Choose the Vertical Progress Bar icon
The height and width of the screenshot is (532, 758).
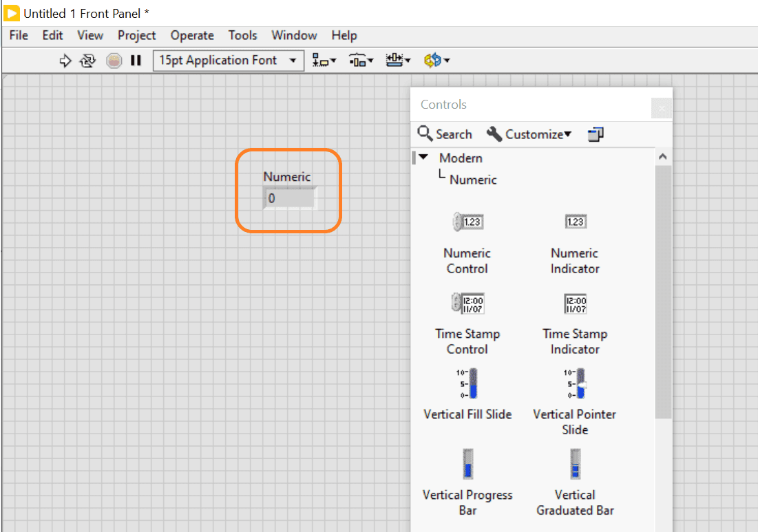pyautogui.click(x=467, y=464)
